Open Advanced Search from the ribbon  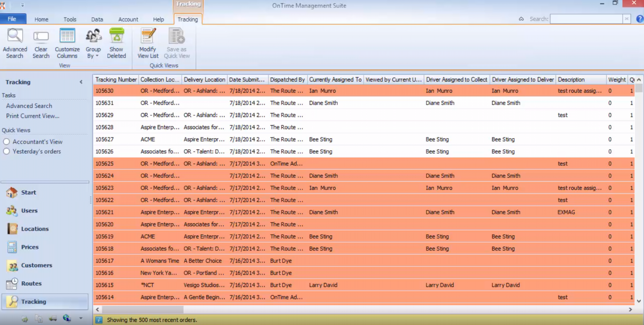pyautogui.click(x=15, y=43)
